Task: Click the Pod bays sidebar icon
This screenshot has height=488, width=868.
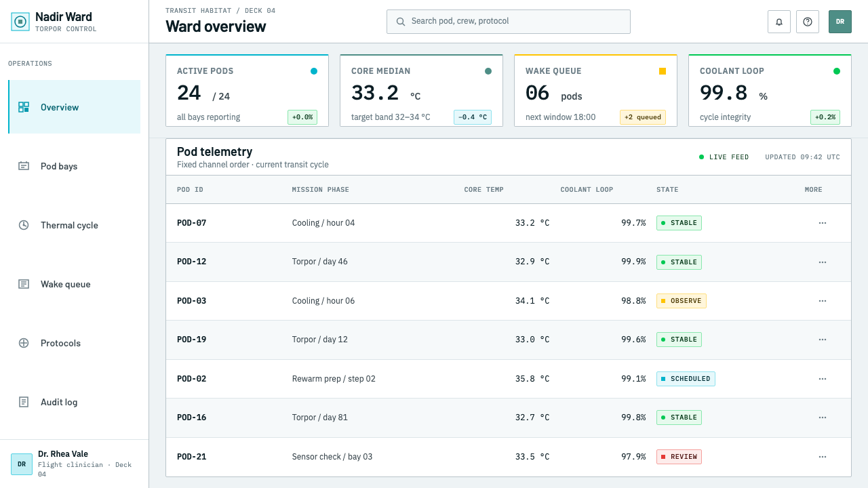Action: pyautogui.click(x=24, y=166)
